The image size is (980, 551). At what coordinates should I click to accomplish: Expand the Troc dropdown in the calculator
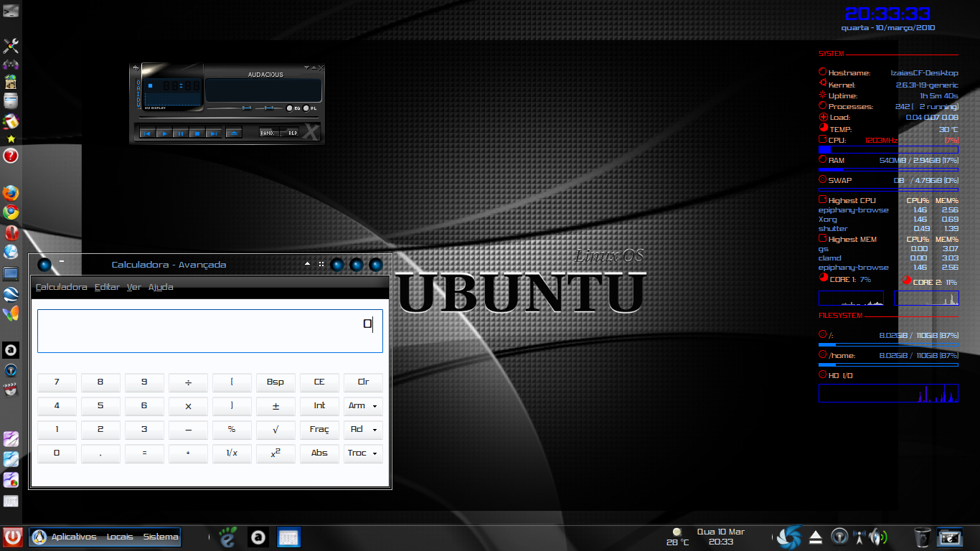[x=363, y=453]
